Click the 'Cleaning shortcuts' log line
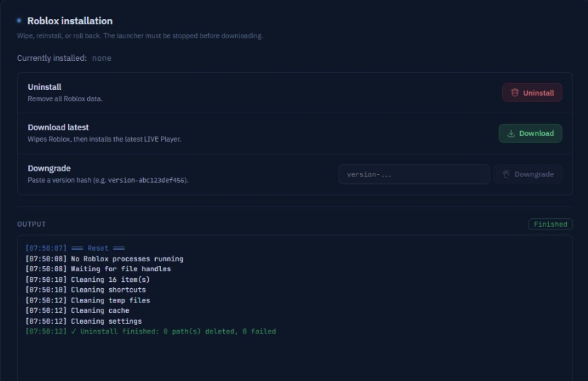 pos(86,290)
